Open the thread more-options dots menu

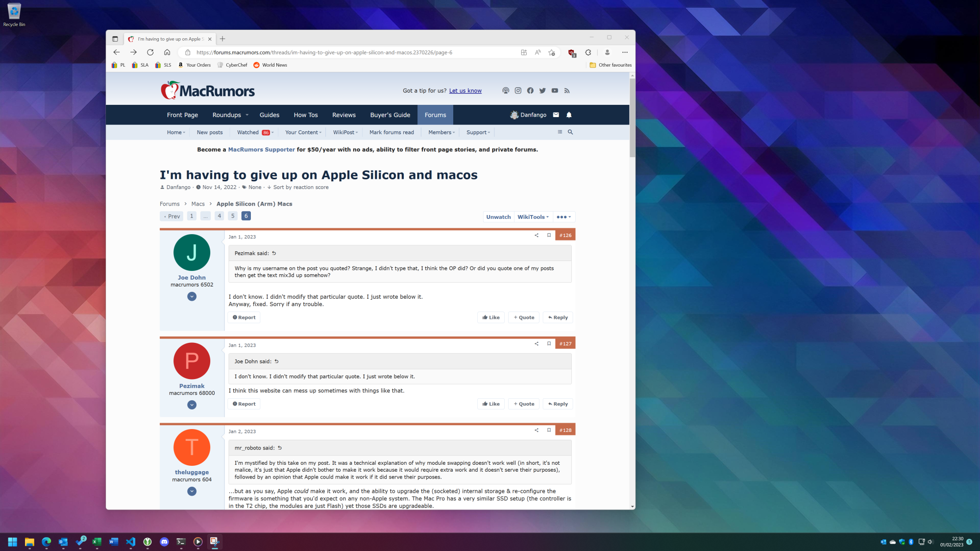point(563,217)
